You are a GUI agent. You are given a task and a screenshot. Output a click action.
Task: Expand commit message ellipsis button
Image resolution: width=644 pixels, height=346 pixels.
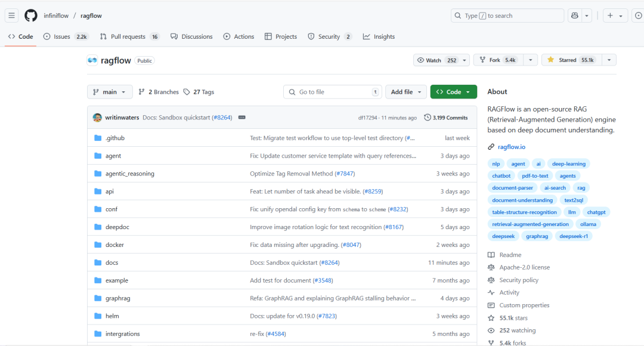click(242, 118)
